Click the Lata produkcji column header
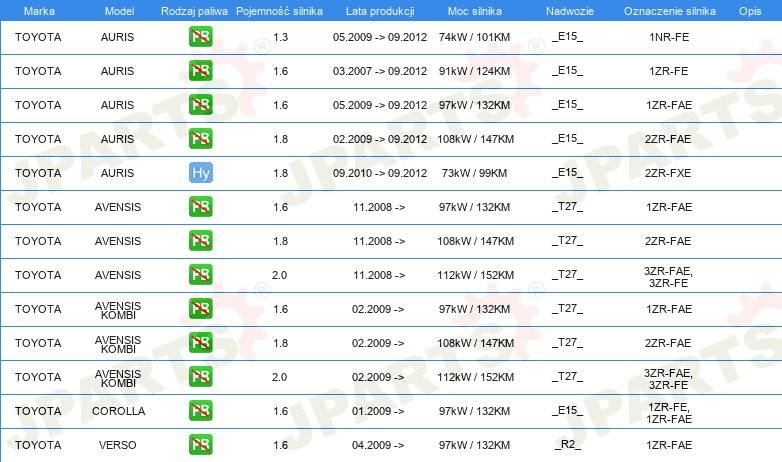 [380, 11]
